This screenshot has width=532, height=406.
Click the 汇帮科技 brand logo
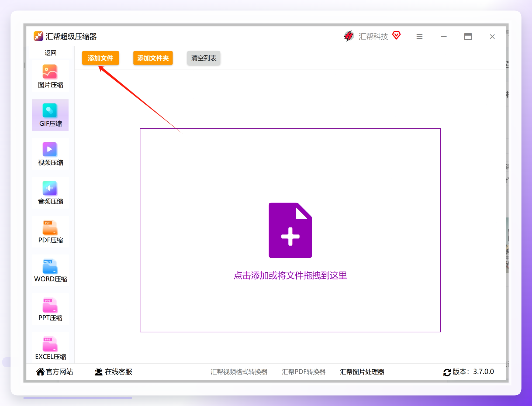point(348,36)
